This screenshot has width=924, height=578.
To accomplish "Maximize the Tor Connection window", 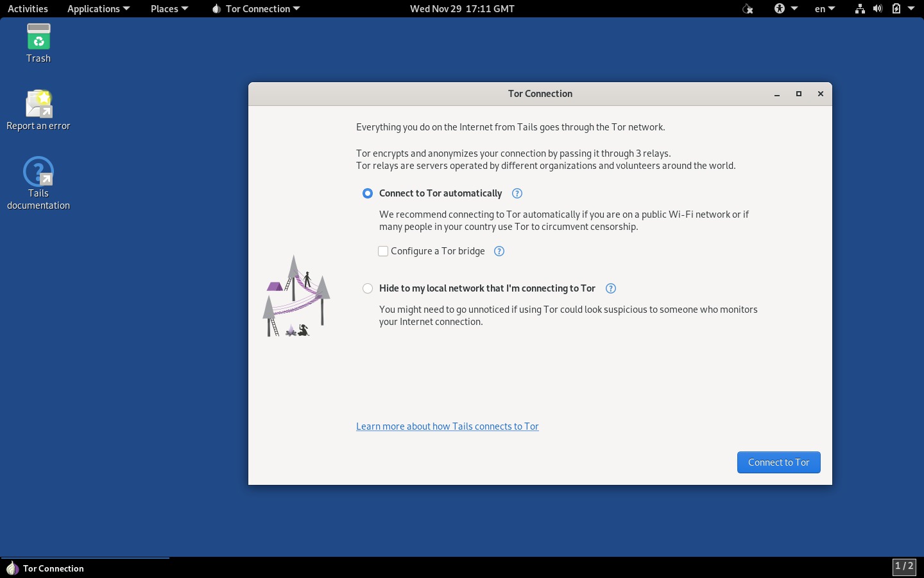I will click(799, 94).
